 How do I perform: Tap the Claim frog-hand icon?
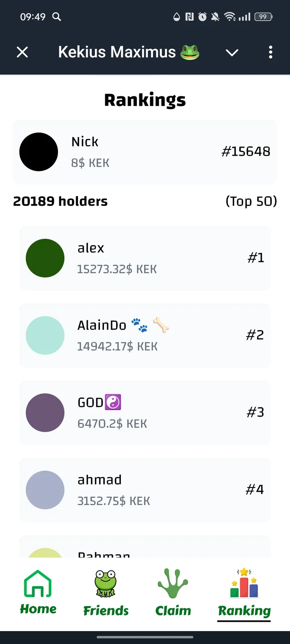173,584
